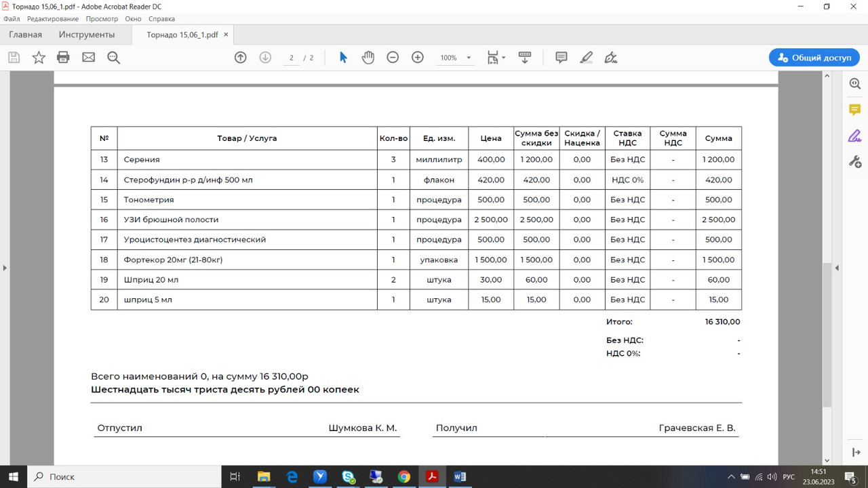Viewport: 868px width, 488px height.
Task: Switch to the Главная tab
Action: click(25, 35)
